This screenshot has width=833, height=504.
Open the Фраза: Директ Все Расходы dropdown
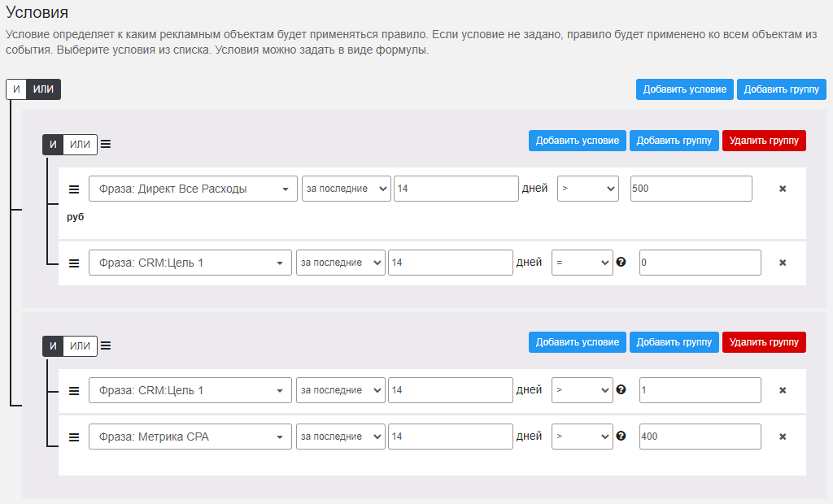coord(193,189)
